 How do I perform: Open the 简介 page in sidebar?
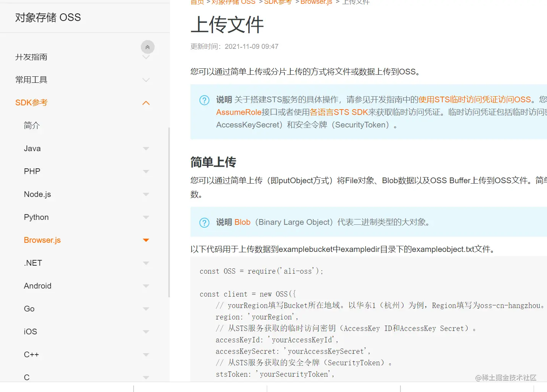coord(32,126)
